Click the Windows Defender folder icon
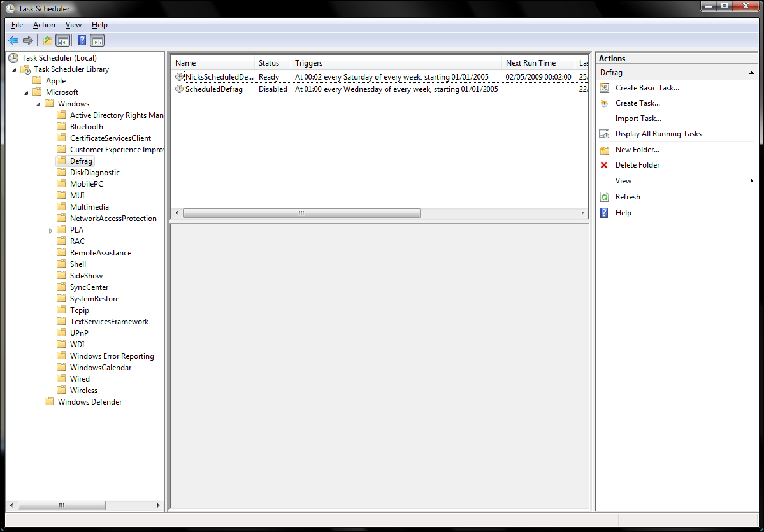 (48, 401)
